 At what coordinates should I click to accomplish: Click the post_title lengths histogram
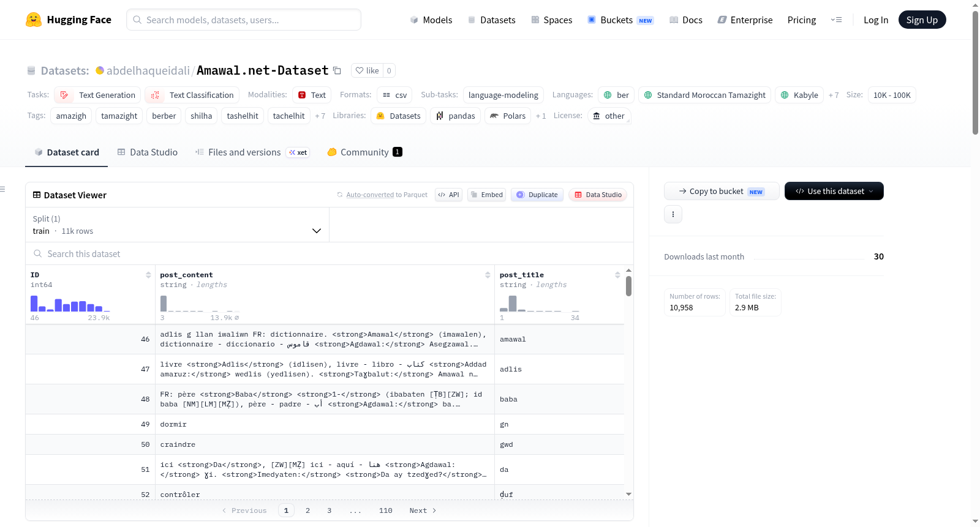[x=540, y=303]
